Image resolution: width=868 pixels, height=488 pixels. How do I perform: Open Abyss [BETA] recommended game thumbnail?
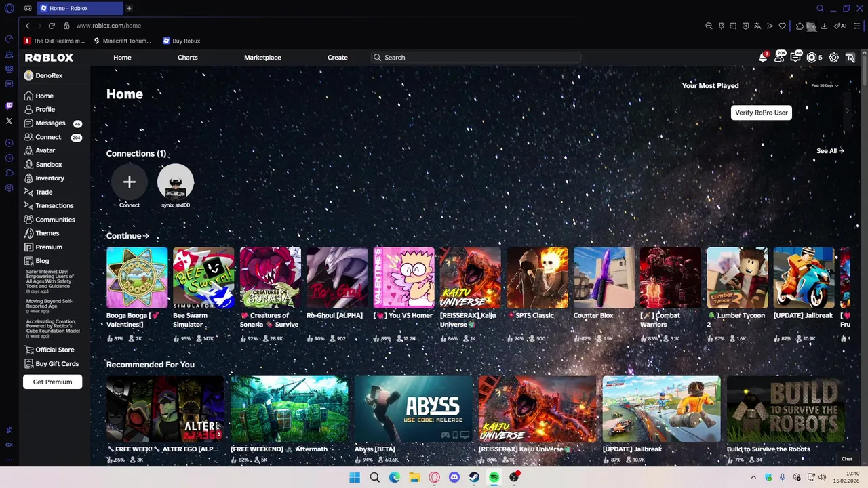414,409
